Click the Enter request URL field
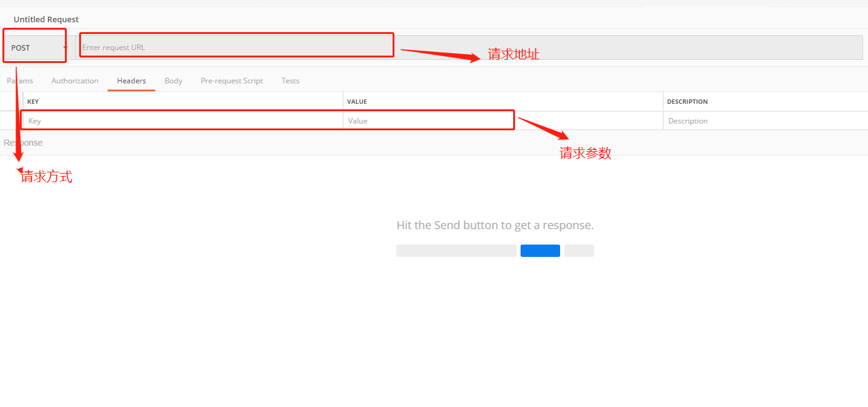Image resolution: width=868 pixels, height=407 pixels. [469, 48]
